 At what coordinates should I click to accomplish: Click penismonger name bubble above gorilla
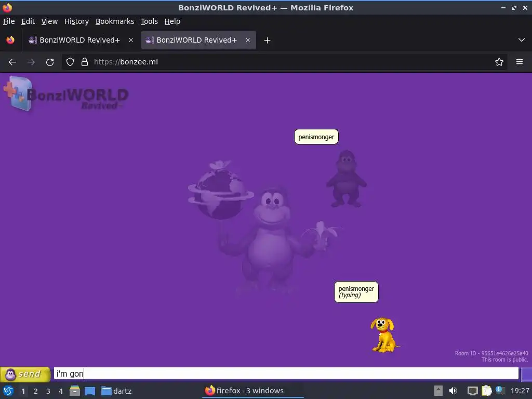316,137
